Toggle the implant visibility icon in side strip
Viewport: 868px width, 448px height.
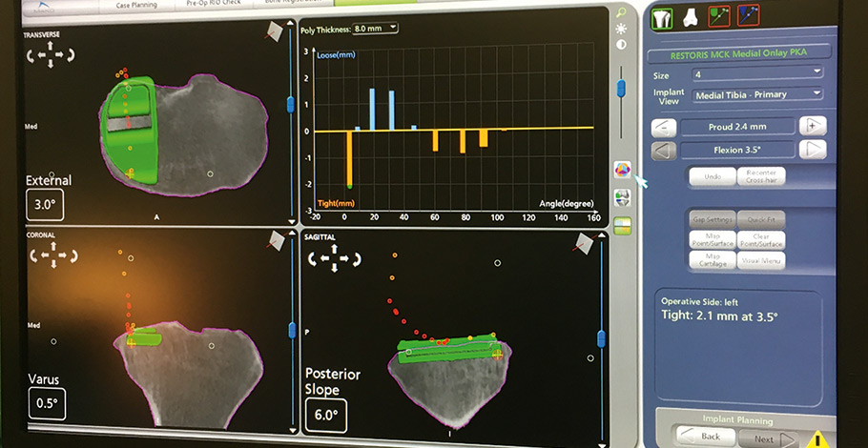click(x=622, y=196)
